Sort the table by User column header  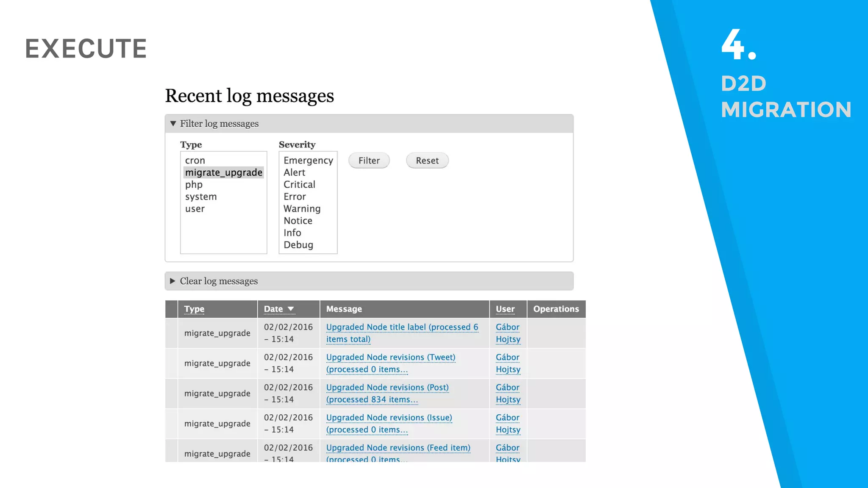click(505, 309)
